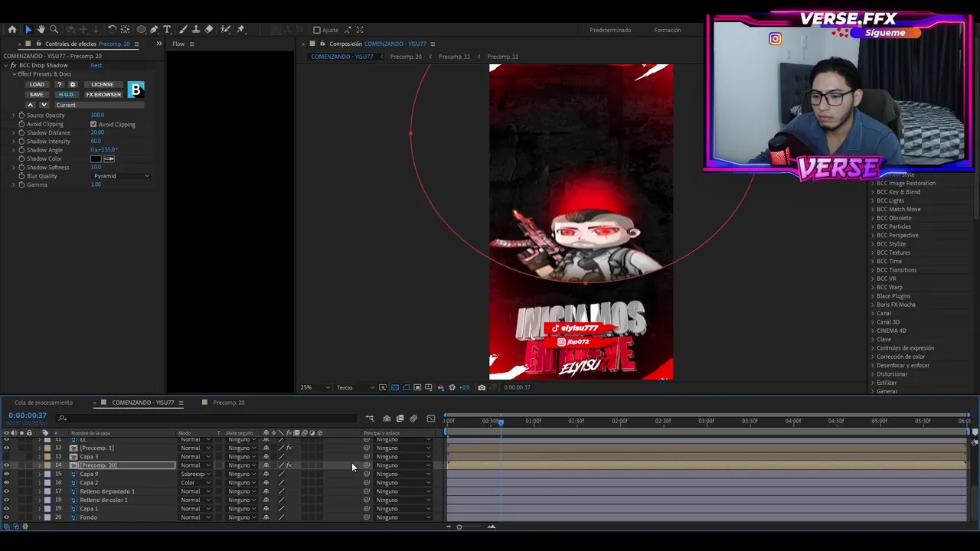
Task: Expand the Shadow Distance property
Action: pos(13,132)
